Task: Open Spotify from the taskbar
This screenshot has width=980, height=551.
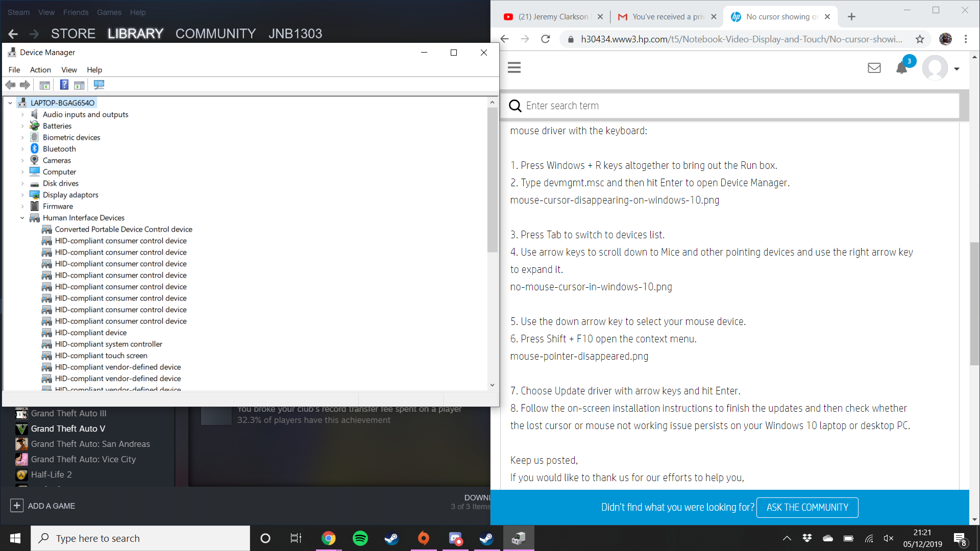Action: coord(360,538)
